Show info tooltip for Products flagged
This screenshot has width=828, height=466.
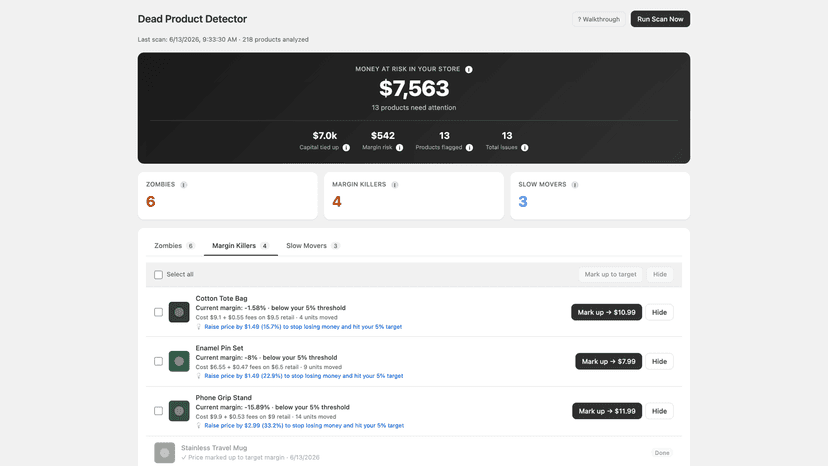click(469, 148)
